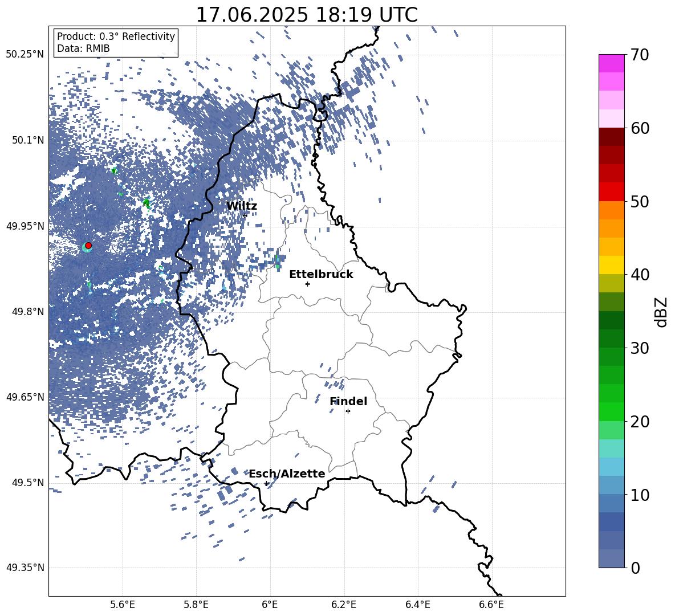
Task: Select the Ettelbruck city label
Action: pyautogui.click(x=321, y=275)
